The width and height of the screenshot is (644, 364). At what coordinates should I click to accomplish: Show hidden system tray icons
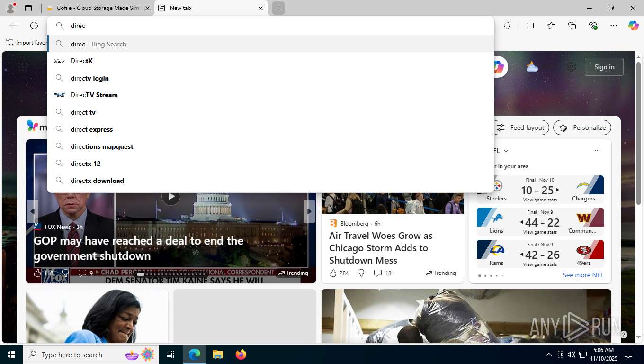[x=548, y=355]
